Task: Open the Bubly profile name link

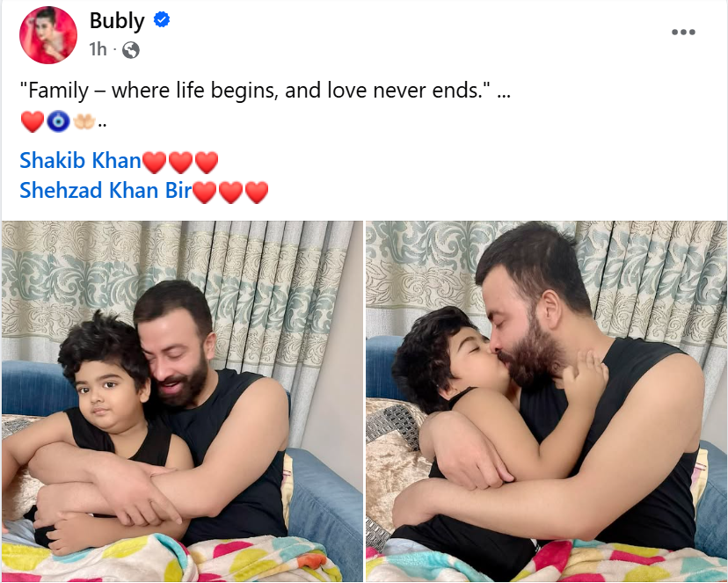Action: (117, 21)
